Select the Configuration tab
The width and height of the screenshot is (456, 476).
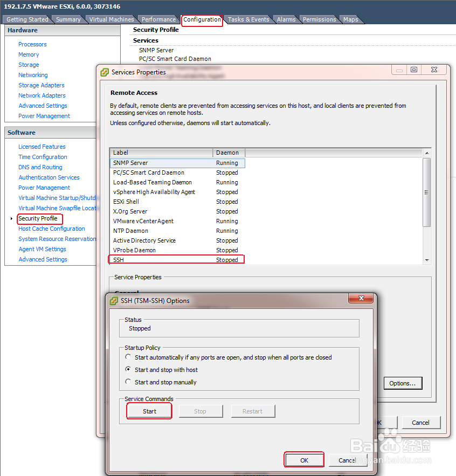point(202,19)
